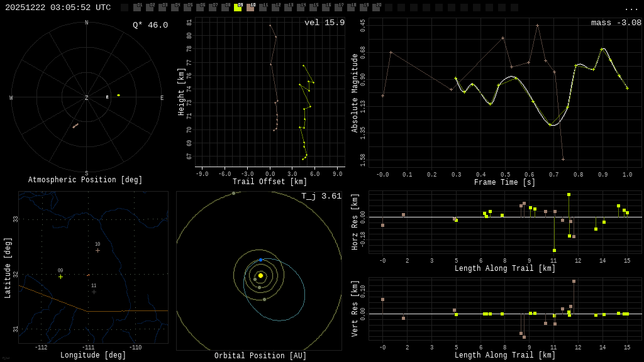Click the UTC timestamp in the top-left corner

click(58, 8)
